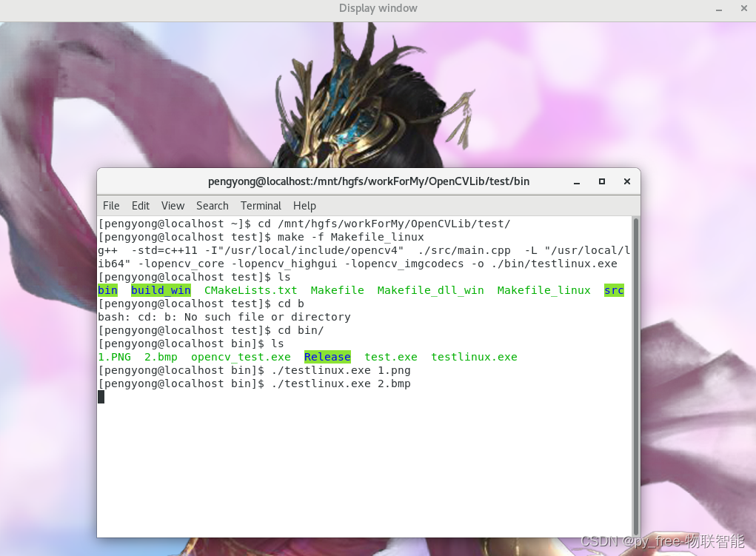Click the Makefile_linux file name
The image size is (756, 556).
coord(543,290)
